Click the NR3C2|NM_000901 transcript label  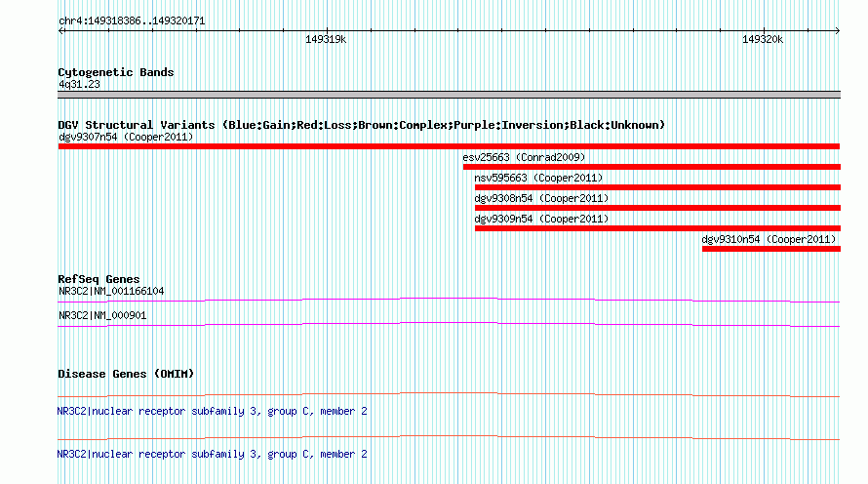pyautogui.click(x=102, y=315)
